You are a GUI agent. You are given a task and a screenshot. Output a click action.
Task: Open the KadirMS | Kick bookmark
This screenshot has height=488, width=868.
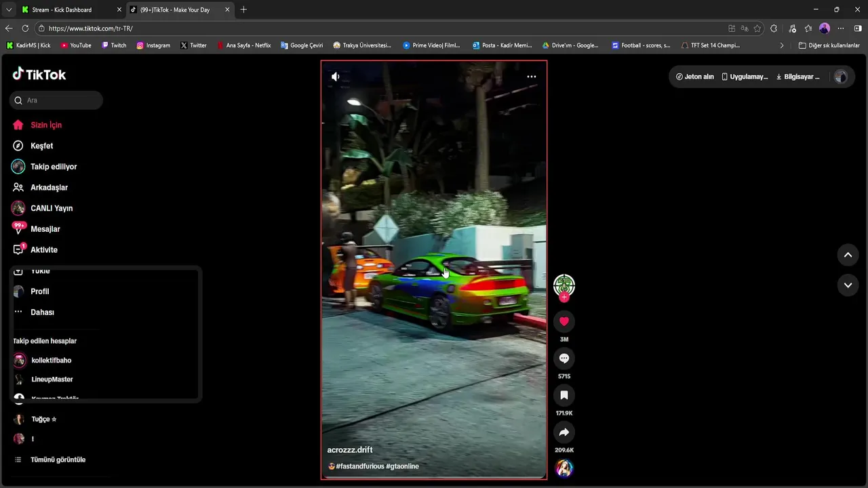click(28, 45)
